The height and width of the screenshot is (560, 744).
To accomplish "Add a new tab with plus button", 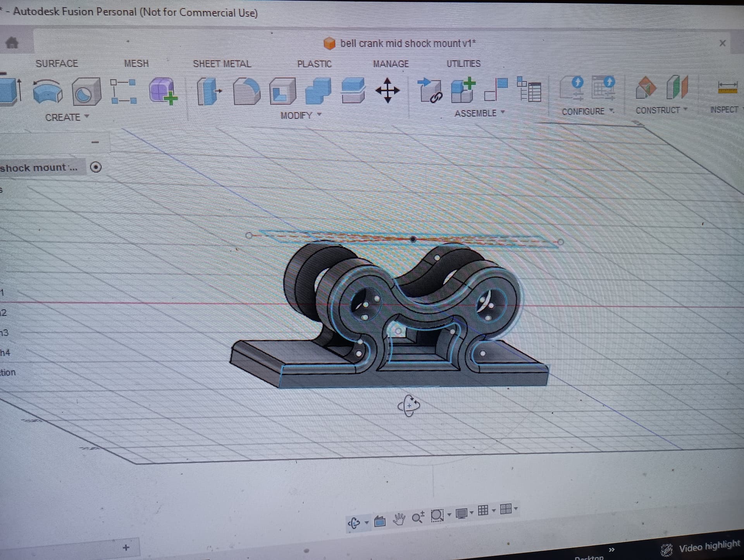I will 126,547.
